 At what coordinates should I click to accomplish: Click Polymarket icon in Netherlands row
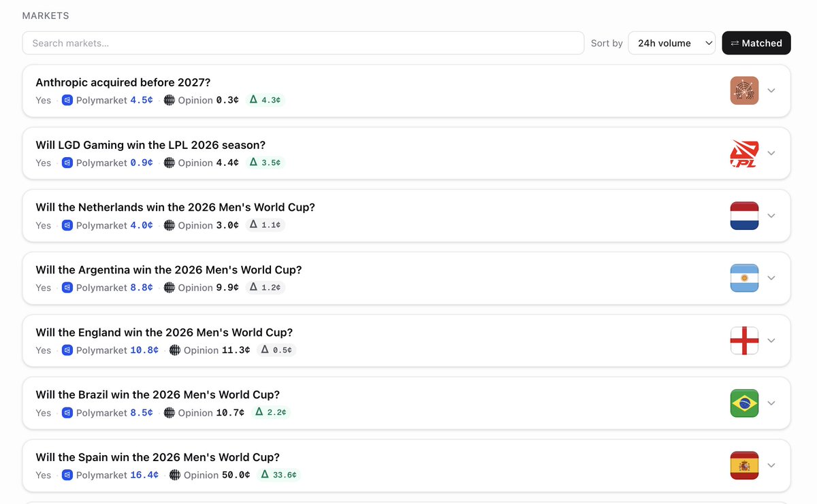(x=67, y=225)
